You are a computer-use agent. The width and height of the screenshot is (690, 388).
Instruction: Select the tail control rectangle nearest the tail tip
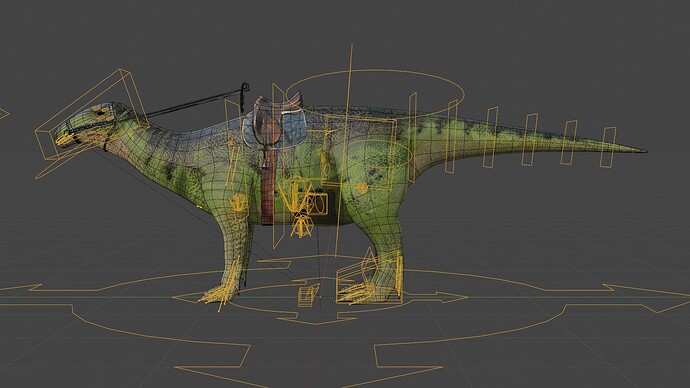tap(609, 147)
